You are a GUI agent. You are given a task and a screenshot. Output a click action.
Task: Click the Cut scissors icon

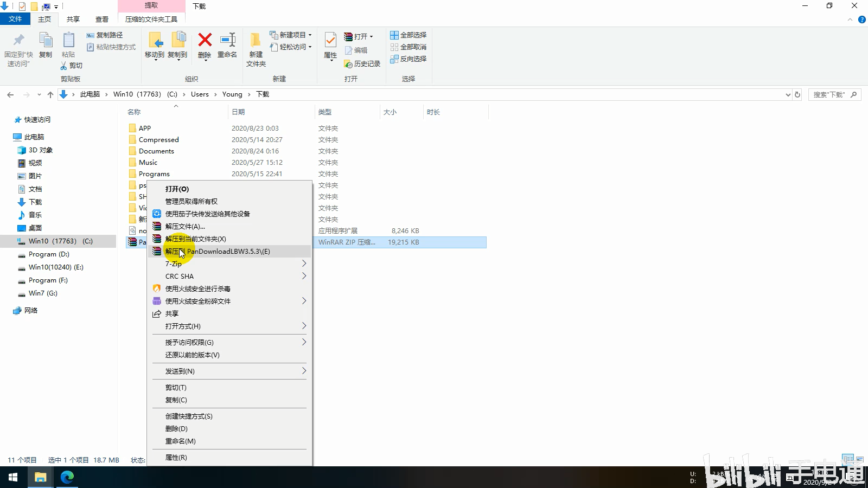point(63,66)
